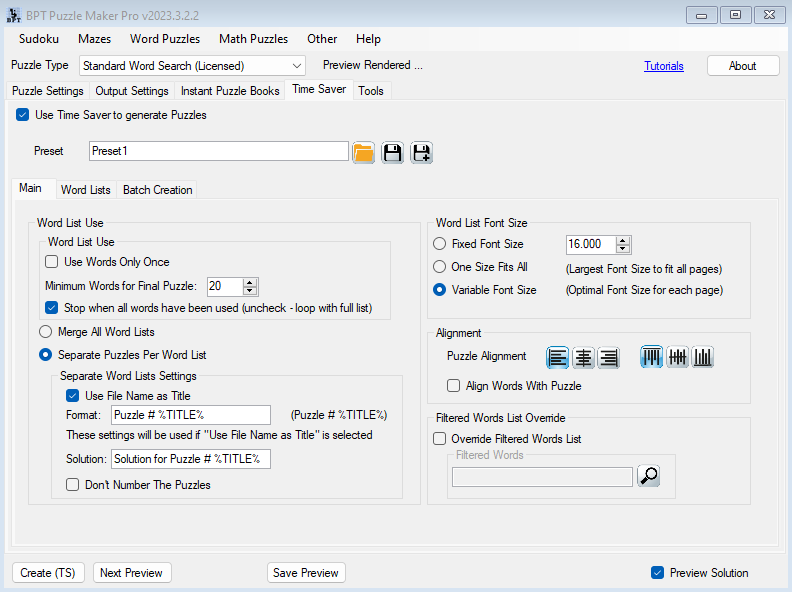792x592 pixels.
Task: Save preset with the floppy disk icon
Action: 393,152
